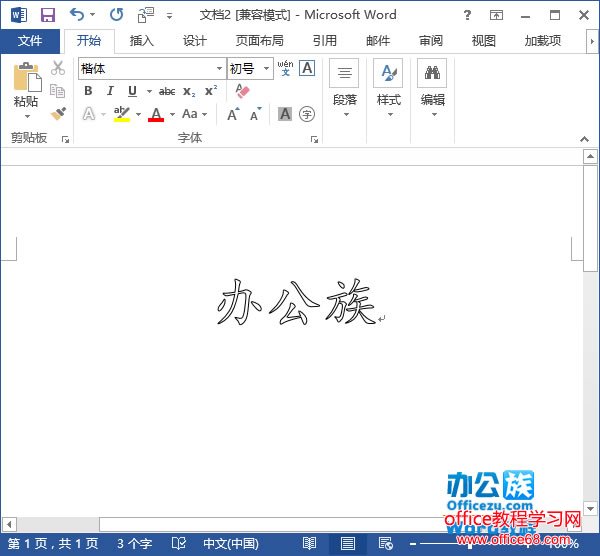Switch to the 插入 Insert tab
600x556 pixels.
141,41
